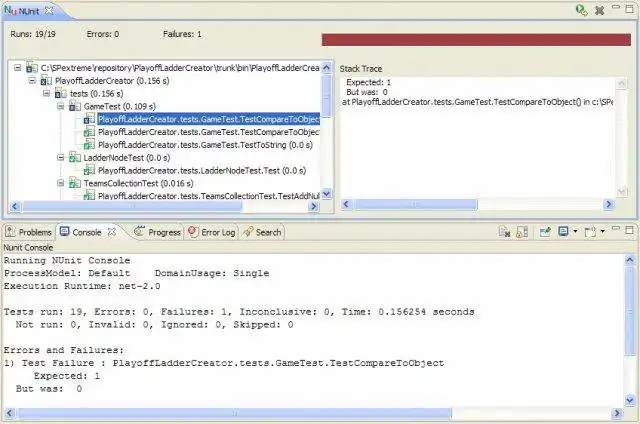640x424 pixels.
Task: Click the Display Selected Console icon
Action: click(x=563, y=232)
